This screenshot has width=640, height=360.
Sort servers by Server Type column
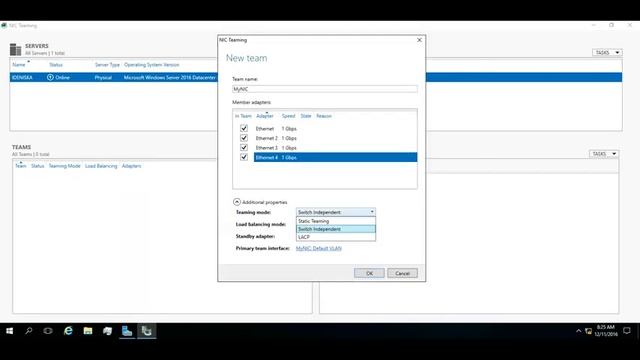coord(107,64)
